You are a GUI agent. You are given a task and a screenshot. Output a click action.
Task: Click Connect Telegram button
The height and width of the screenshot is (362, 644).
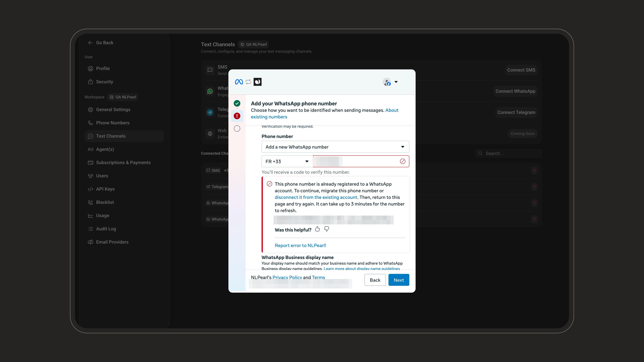pos(516,112)
